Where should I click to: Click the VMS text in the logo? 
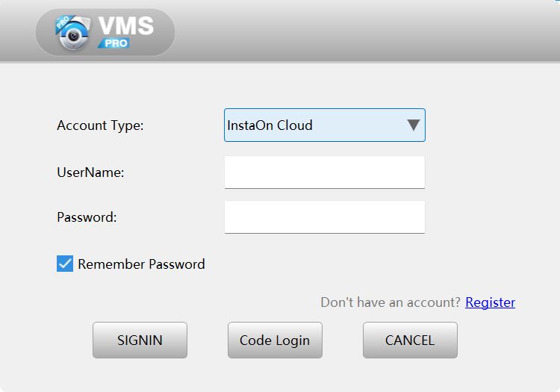pos(125,25)
